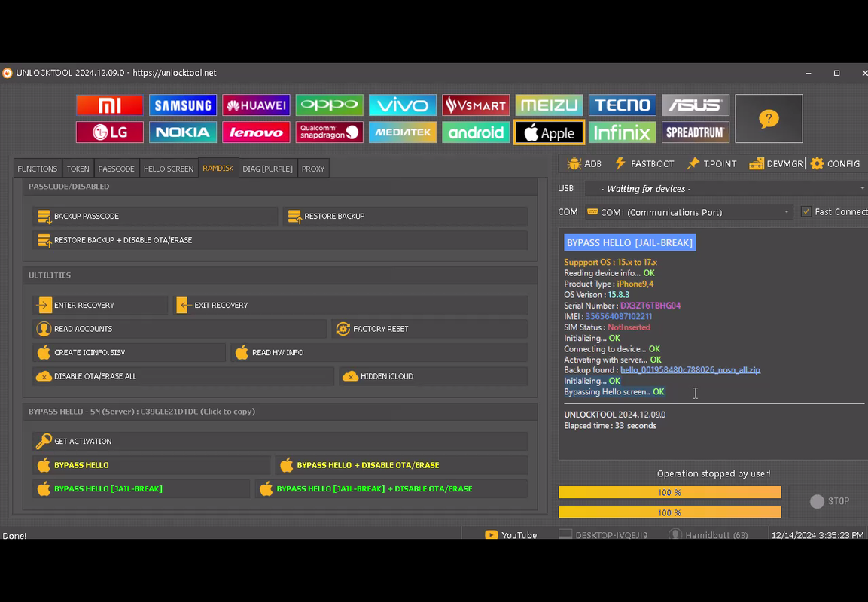Click BYPASS HELLO [JAIL-BREAK] + DISABLE OTA/ERASE
The height and width of the screenshot is (602, 868).
point(391,489)
